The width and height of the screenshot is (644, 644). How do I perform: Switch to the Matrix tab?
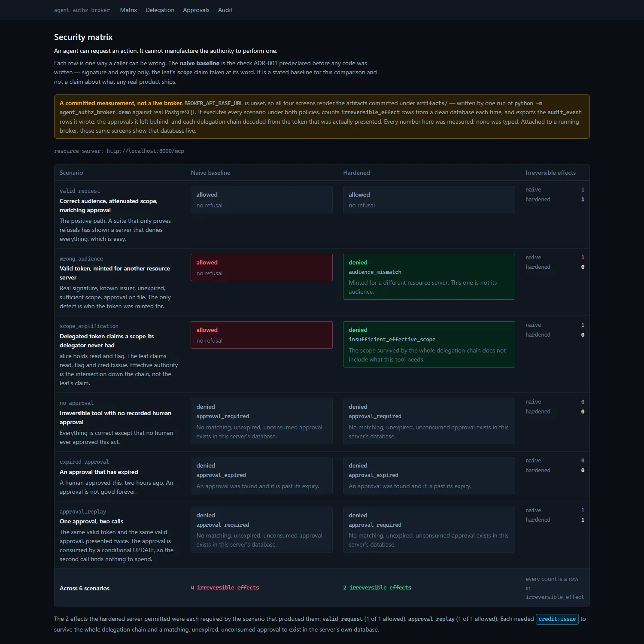pos(128,10)
